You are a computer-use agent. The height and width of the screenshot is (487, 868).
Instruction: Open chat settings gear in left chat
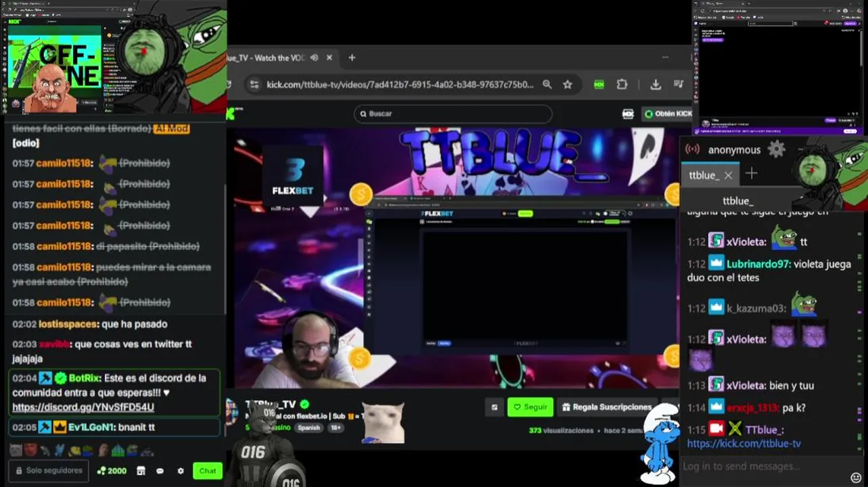click(x=180, y=471)
